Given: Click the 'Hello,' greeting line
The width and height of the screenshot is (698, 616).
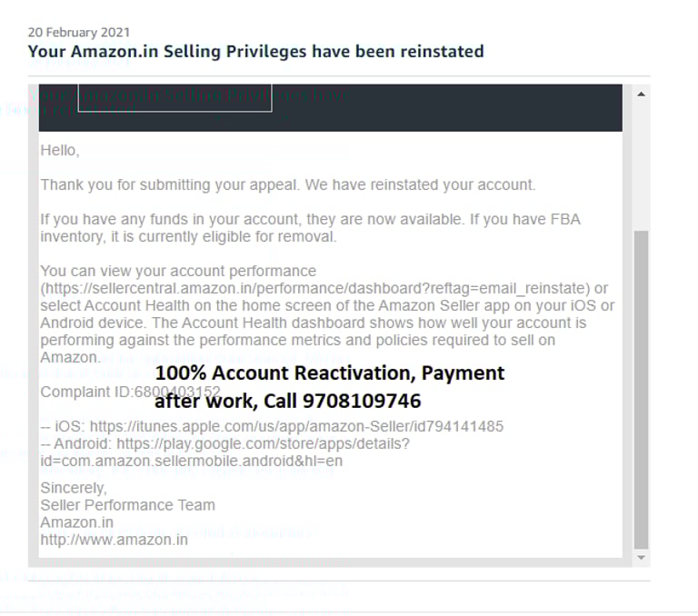Looking at the screenshot, I should (x=60, y=151).
